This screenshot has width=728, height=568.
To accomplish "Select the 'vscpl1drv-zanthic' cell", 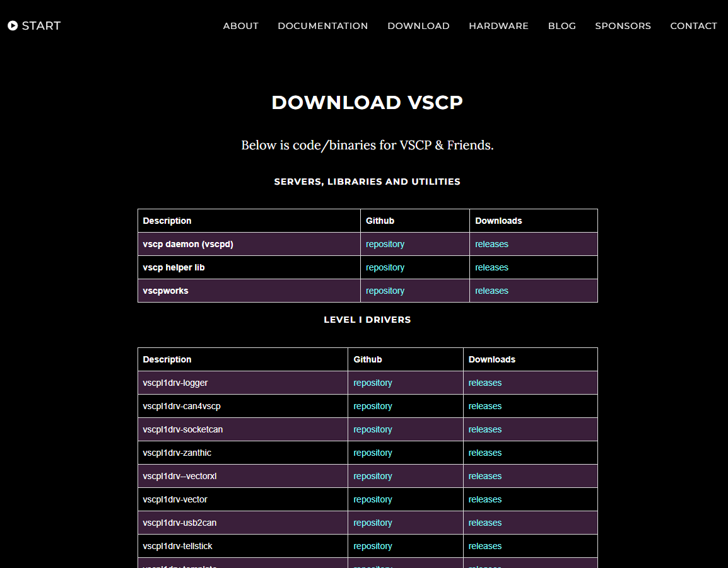I will [x=243, y=453].
